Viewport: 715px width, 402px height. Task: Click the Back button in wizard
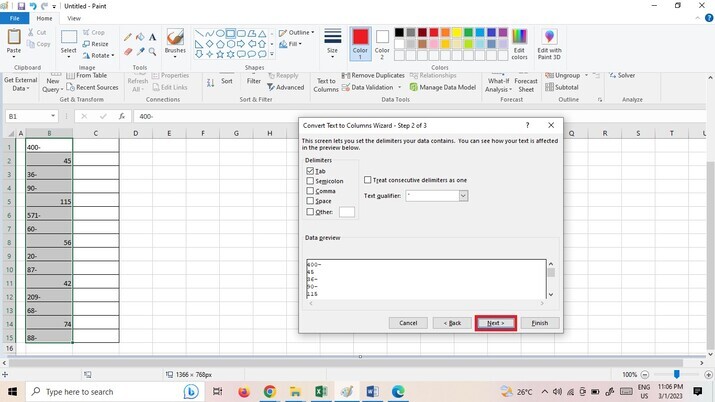coord(452,323)
